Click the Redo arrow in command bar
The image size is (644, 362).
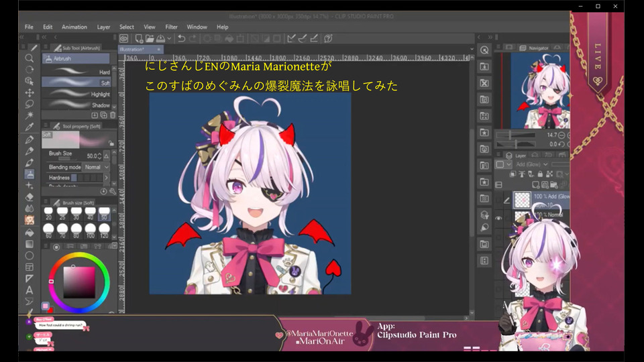pyautogui.click(x=193, y=39)
